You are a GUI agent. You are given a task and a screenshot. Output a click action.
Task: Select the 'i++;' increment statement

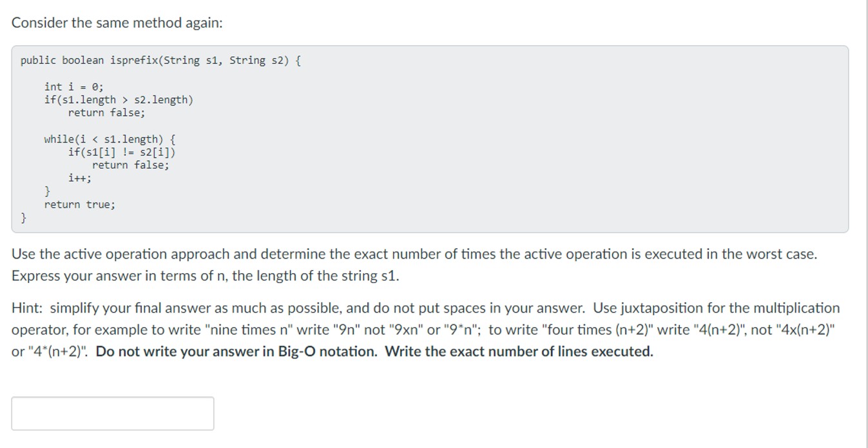tap(80, 179)
